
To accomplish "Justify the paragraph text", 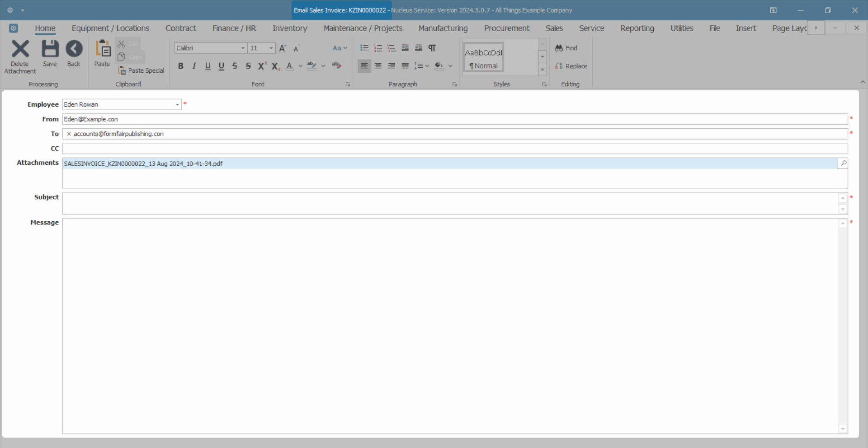I will coord(405,66).
